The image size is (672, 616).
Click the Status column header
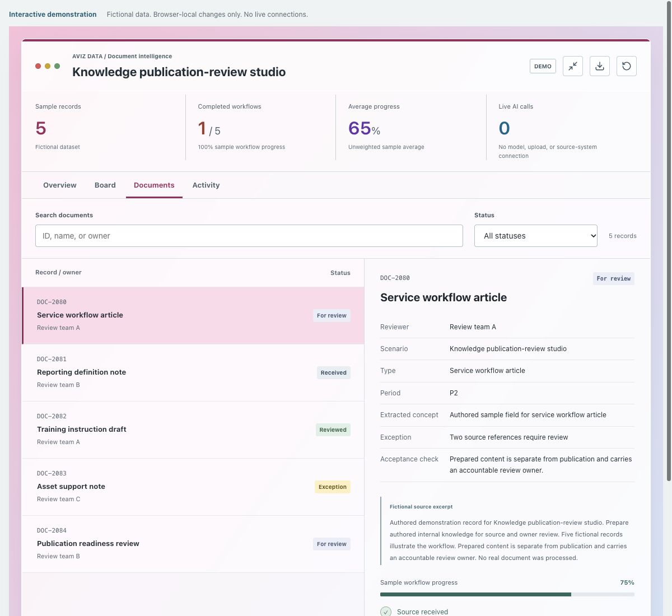pyautogui.click(x=340, y=273)
